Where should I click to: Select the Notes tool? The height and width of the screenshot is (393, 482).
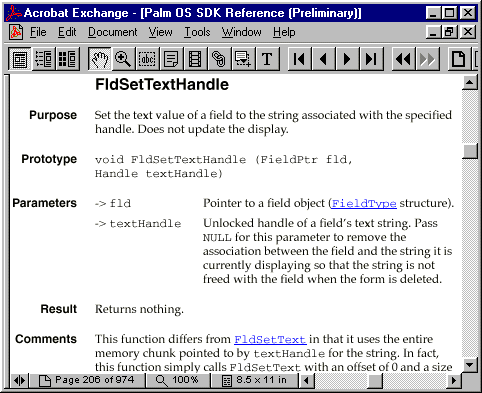point(171,59)
